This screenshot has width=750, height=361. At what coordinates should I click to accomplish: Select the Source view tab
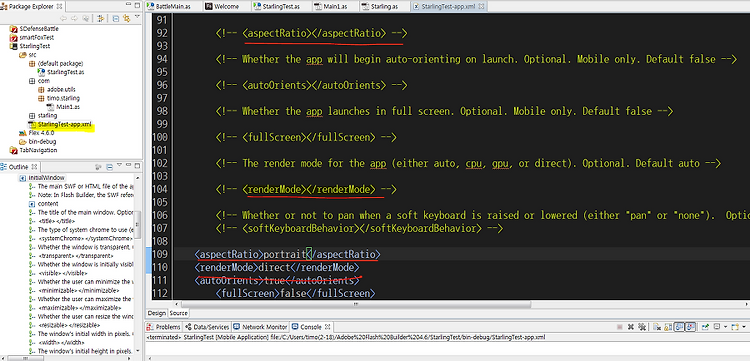(x=179, y=313)
